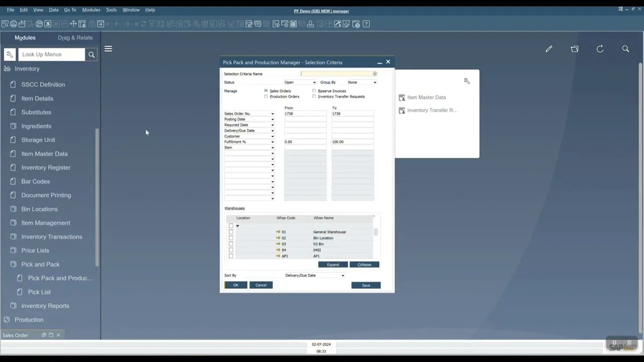Check the AP1 warehouse row checkbox
Viewport: 644px width, 362px height.
click(231, 256)
